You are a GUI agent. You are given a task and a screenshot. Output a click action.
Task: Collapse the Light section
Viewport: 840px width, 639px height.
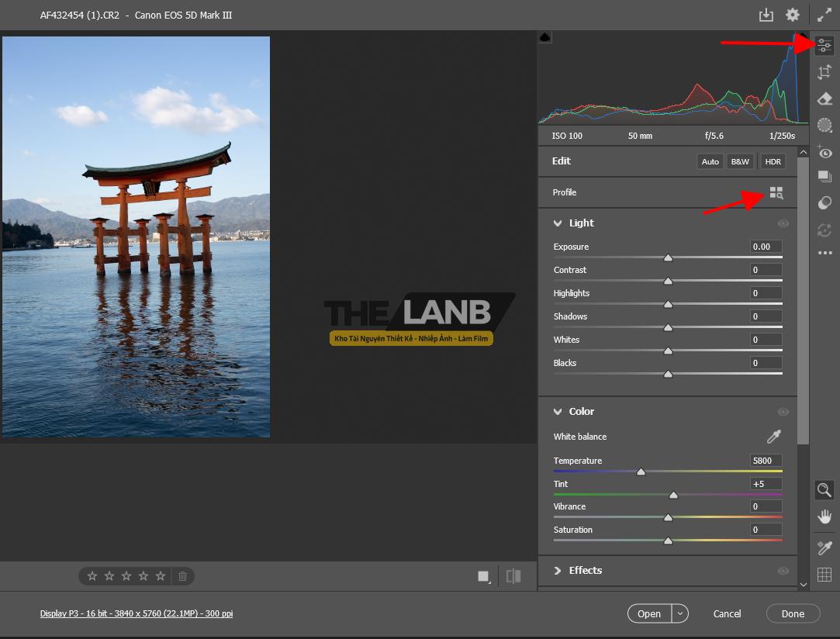point(558,223)
